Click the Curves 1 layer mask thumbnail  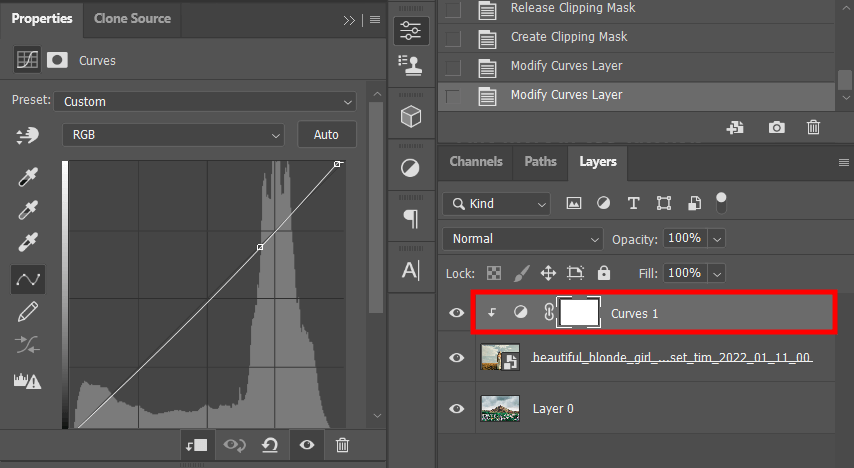[578, 313]
